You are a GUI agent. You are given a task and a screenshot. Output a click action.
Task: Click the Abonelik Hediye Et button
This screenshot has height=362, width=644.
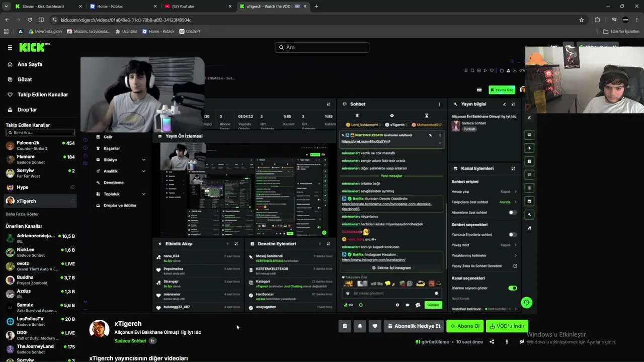tap(414, 326)
